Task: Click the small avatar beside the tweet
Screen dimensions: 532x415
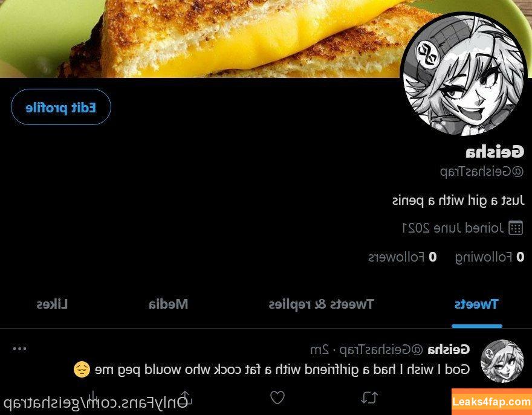Action: click(502, 361)
